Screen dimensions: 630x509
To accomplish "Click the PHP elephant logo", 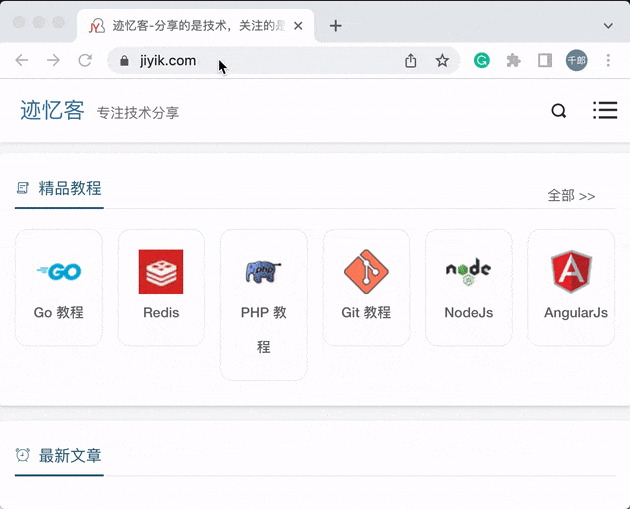I will 263,272.
